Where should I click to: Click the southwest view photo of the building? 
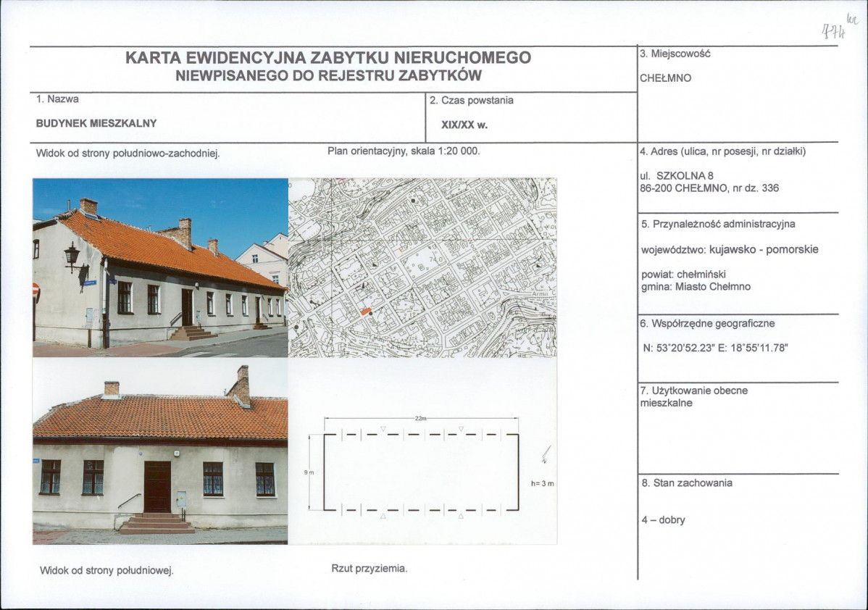159,268
